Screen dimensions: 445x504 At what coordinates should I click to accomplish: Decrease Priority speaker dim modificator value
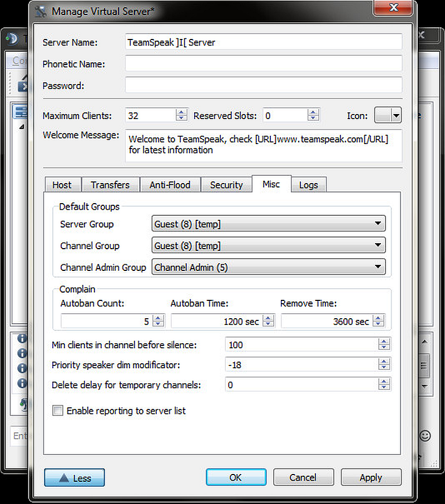coord(384,368)
